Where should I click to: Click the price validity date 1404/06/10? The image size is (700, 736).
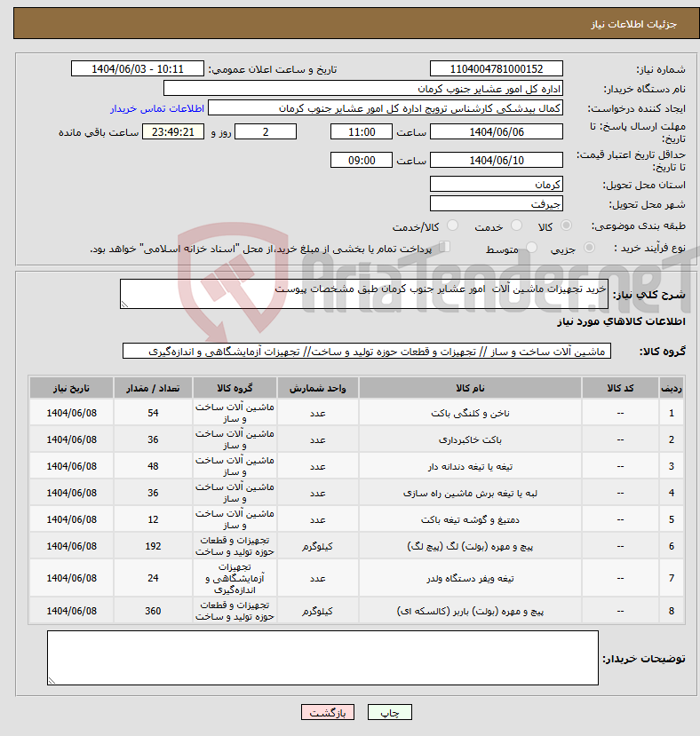(496, 160)
